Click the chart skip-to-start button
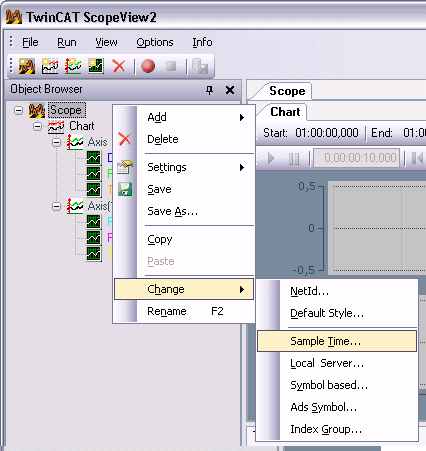Image resolution: width=426 pixels, height=451 pixels. pos(417,158)
